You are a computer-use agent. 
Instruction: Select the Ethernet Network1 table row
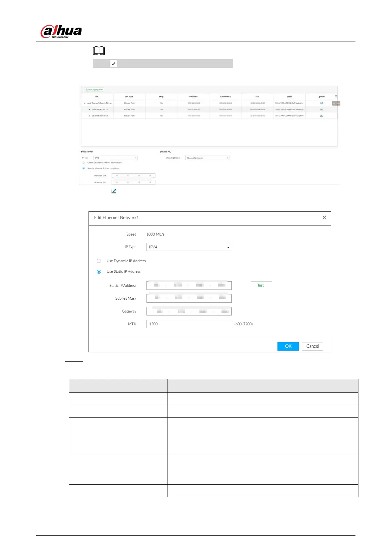(x=209, y=109)
